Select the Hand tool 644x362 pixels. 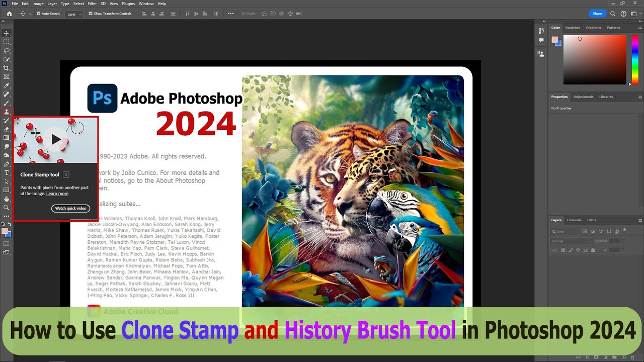tap(7, 199)
